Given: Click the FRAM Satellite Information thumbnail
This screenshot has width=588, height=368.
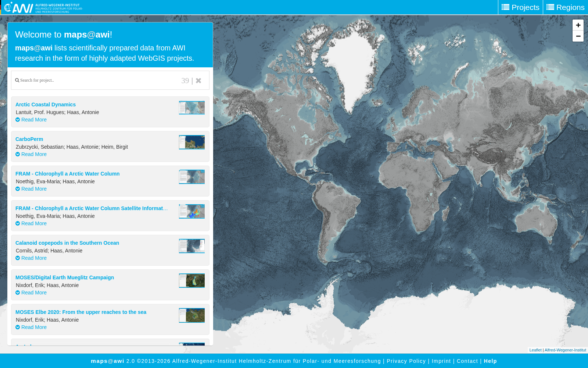Looking at the screenshot, I should point(192,211).
